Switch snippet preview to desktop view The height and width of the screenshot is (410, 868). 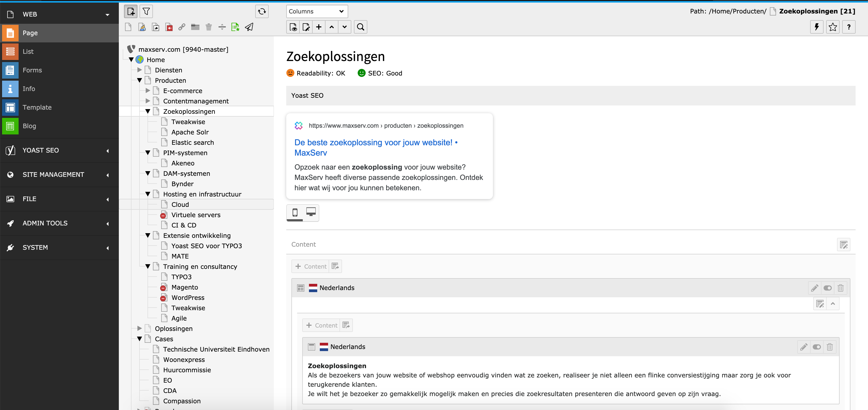311,212
